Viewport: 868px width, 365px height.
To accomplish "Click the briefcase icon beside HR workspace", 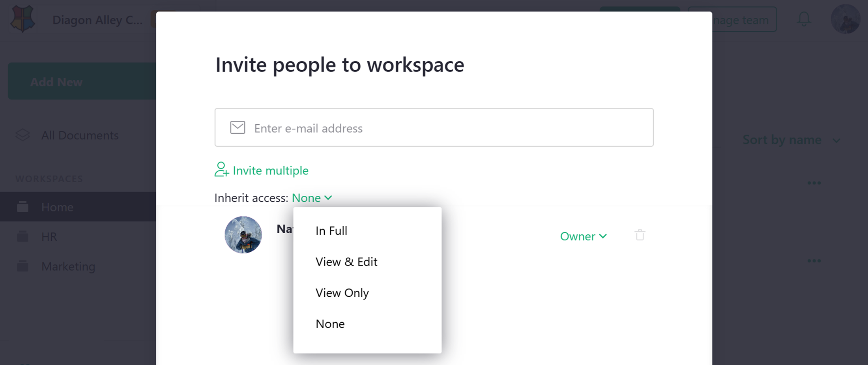I will click(22, 236).
